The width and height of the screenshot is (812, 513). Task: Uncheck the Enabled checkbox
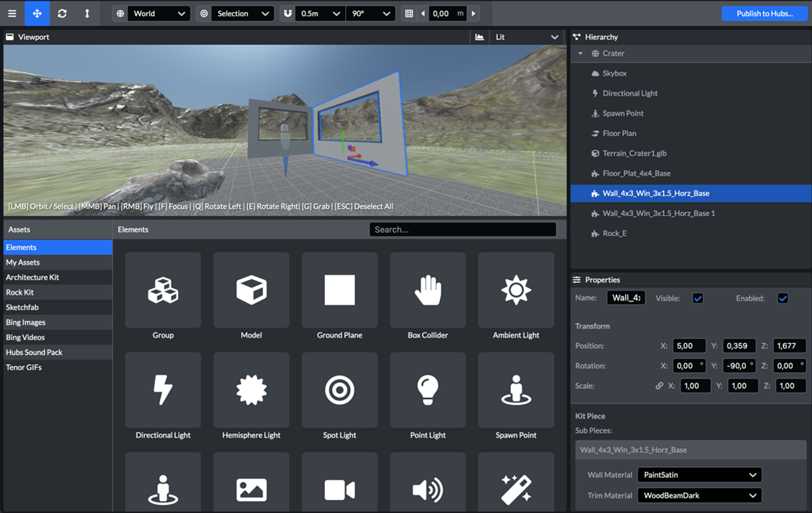click(783, 298)
